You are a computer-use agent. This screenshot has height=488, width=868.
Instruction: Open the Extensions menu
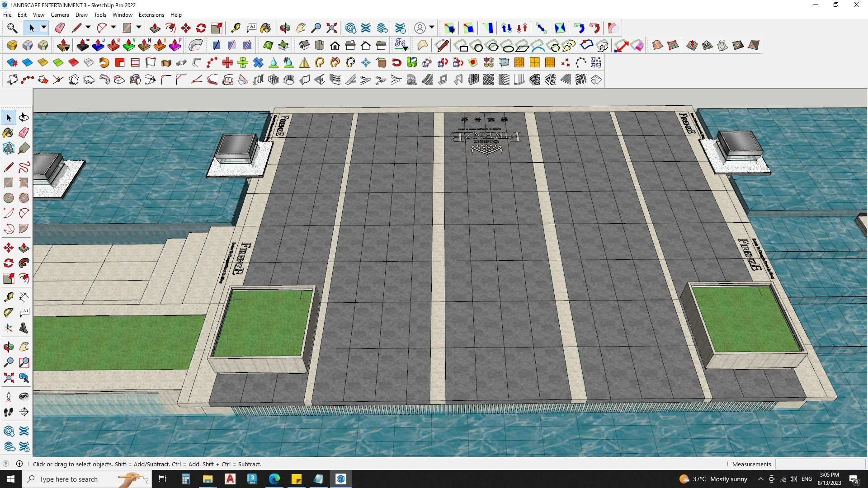pyautogui.click(x=151, y=15)
